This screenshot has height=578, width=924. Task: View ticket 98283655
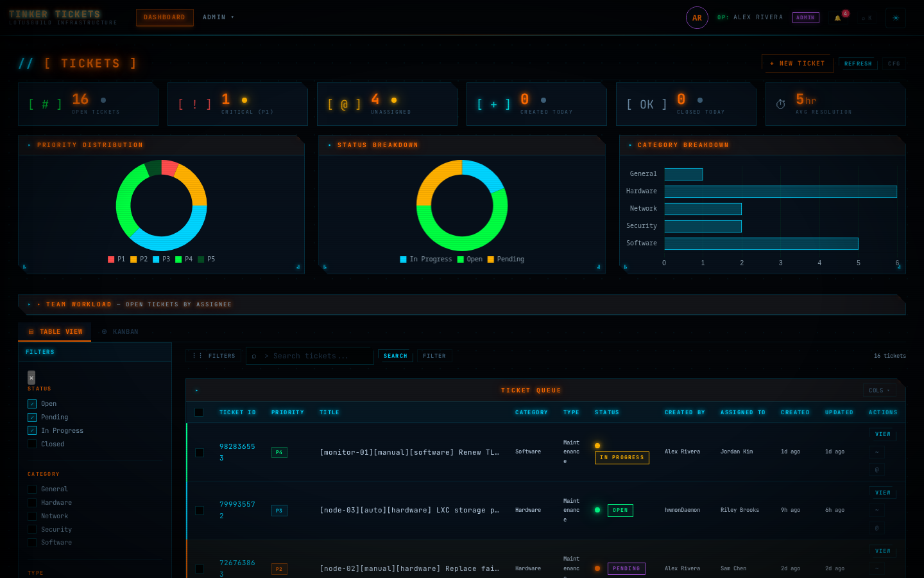click(x=883, y=435)
